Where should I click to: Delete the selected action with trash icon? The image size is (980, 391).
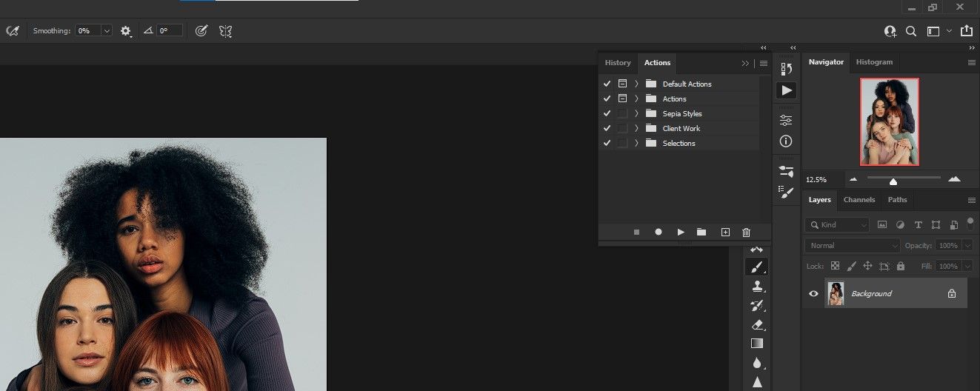(746, 232)
